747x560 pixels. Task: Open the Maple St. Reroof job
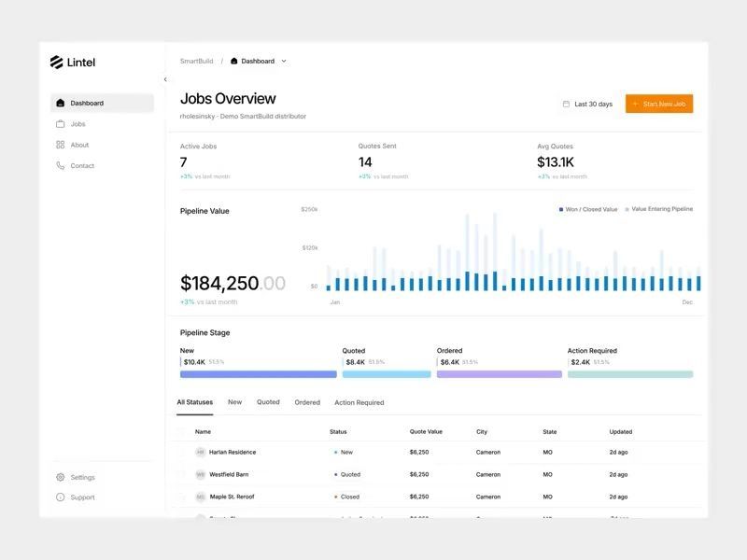[232, 497]
